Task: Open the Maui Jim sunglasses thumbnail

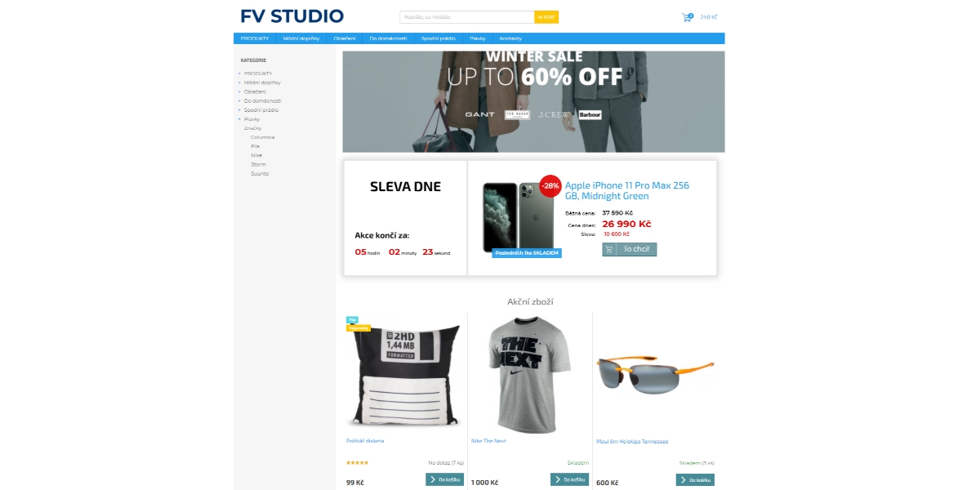Action: coord(655,371)
